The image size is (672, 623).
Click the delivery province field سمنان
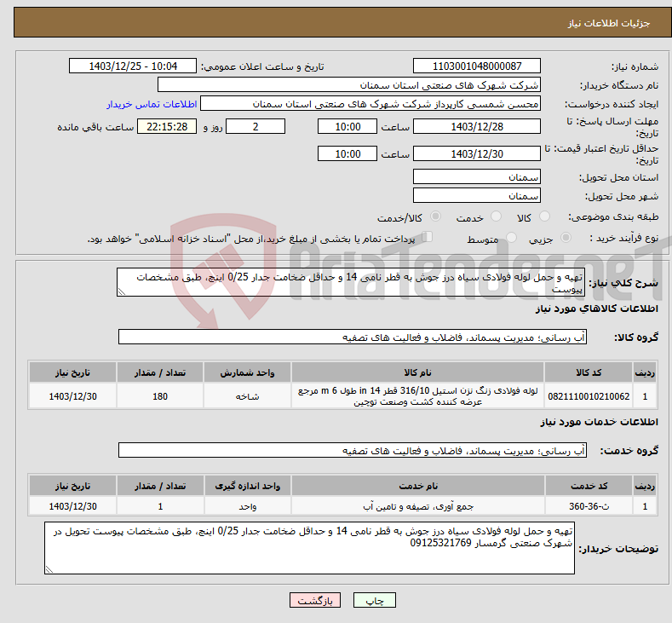coord(477,176)
